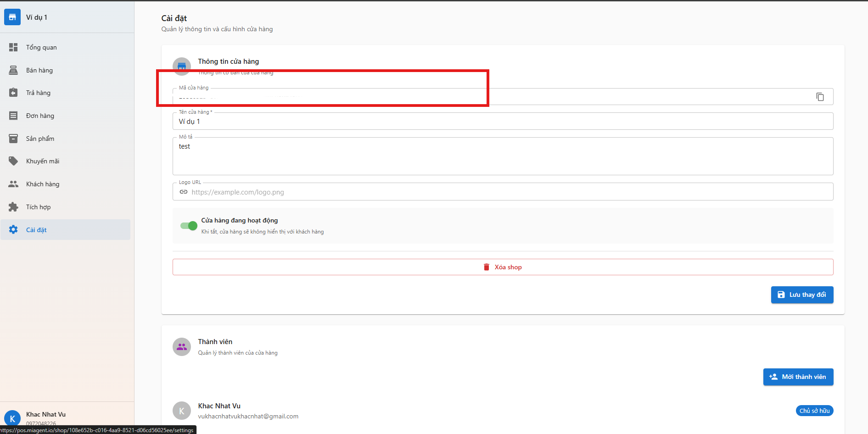The height and width of the screenshot is (434, 868).
Task: Go to Bán hàng in sidebar
Action: pyautogui.click(x=39, y=70)
